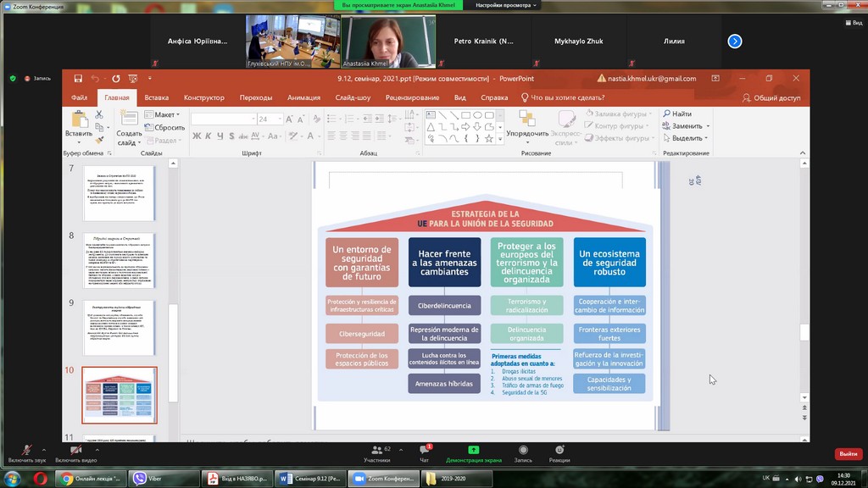This screenshot has width=868, height=488.
Task: Open the Zoom chat panel
Action: pyautogui.click(x=425, y=450)
